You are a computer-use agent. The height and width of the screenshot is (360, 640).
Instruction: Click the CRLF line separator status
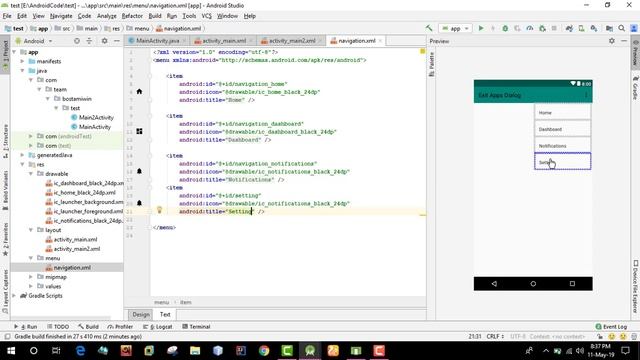pyautogui.click(x=495, y=336)
